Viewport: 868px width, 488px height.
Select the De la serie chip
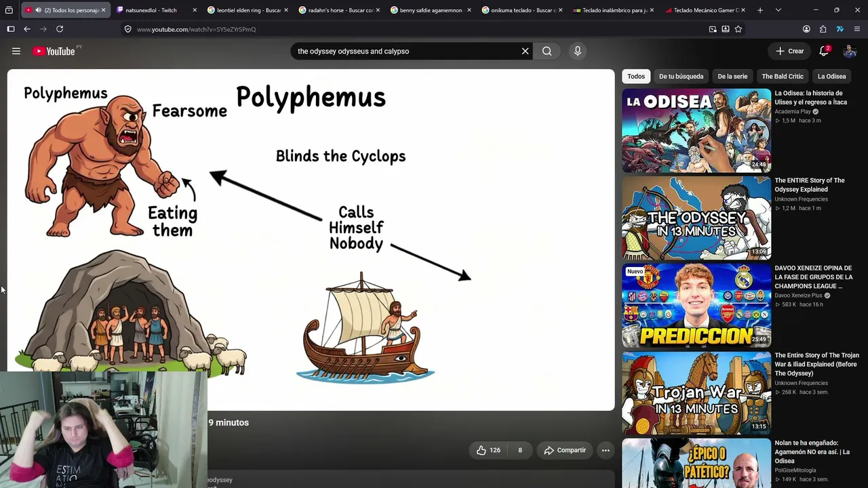pyautogui.click(x=732, y=77)
